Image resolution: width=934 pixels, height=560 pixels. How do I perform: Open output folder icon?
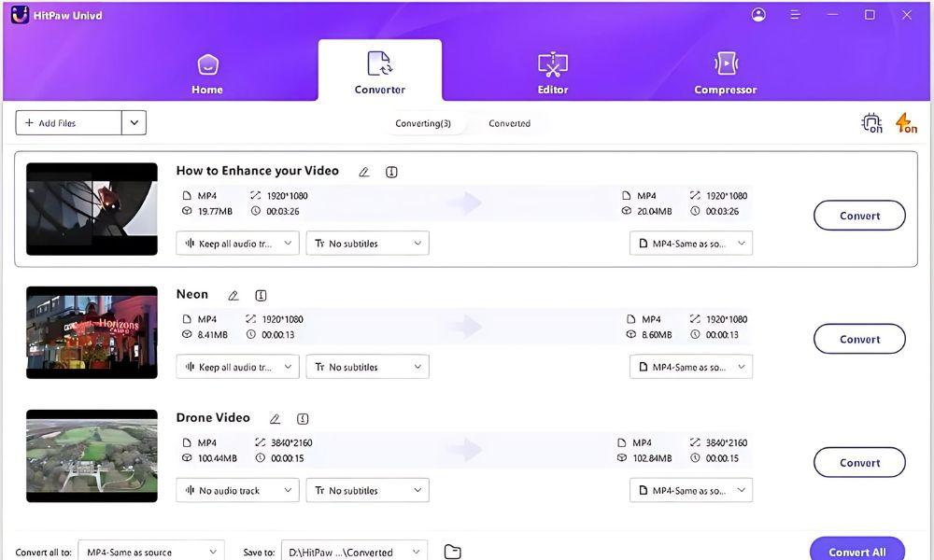pos(453,552)
